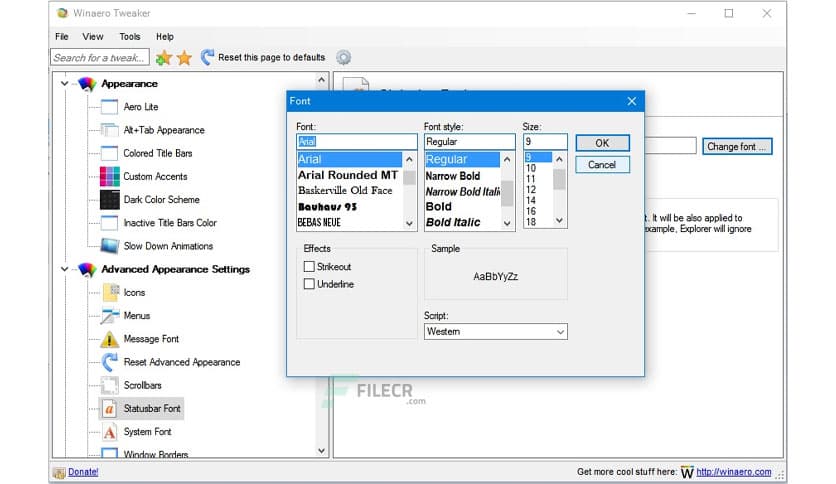
Task: Click the Statusbar Font icon
Action: 109,409
